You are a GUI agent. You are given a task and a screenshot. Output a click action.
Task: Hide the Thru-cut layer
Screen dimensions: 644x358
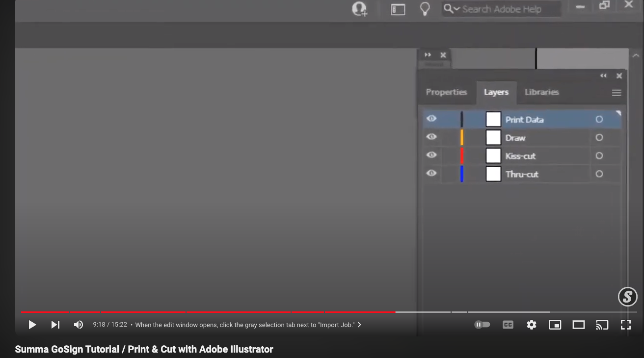pyautogui.click(x=431, y=173)
